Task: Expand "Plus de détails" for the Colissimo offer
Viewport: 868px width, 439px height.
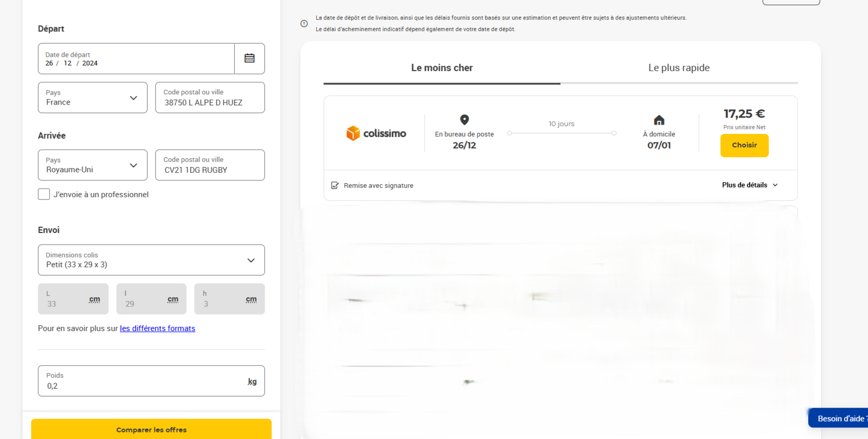Action: pos(749,185)
